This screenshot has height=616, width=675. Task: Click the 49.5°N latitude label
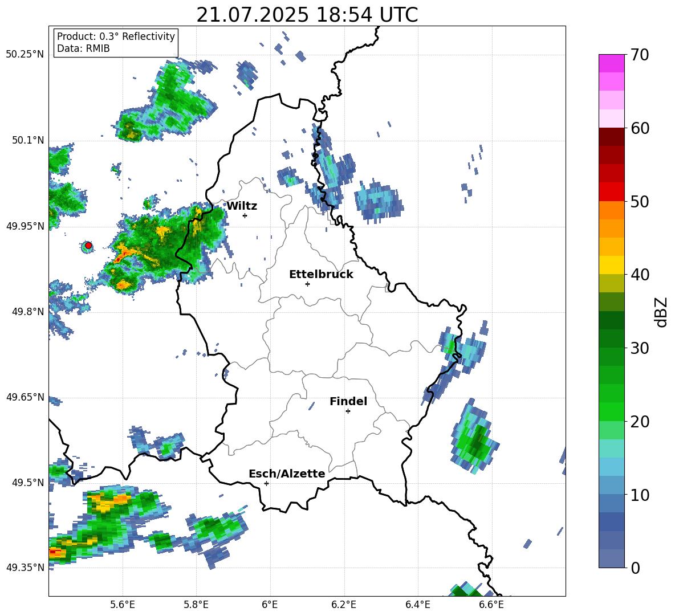click(x=29, y=482)
